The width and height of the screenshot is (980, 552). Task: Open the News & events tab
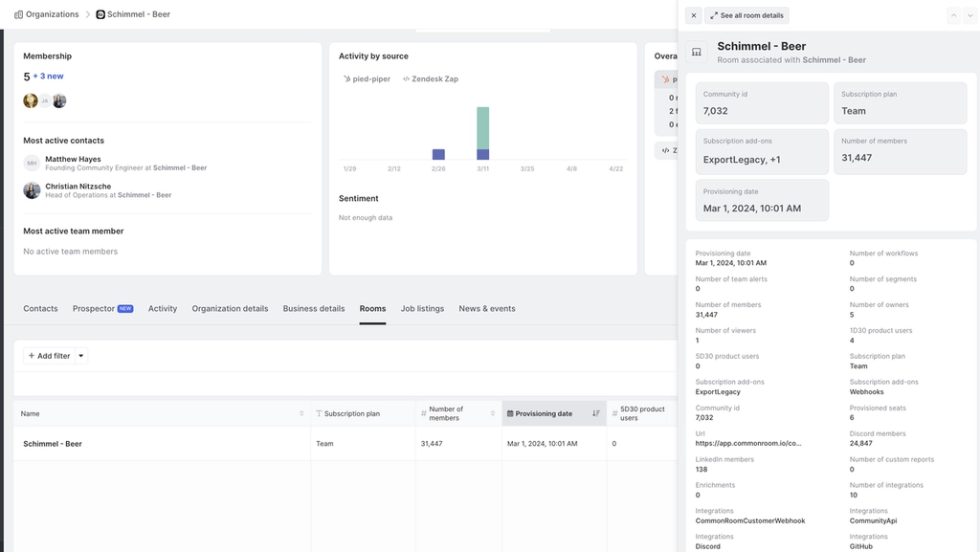[487, 308]
